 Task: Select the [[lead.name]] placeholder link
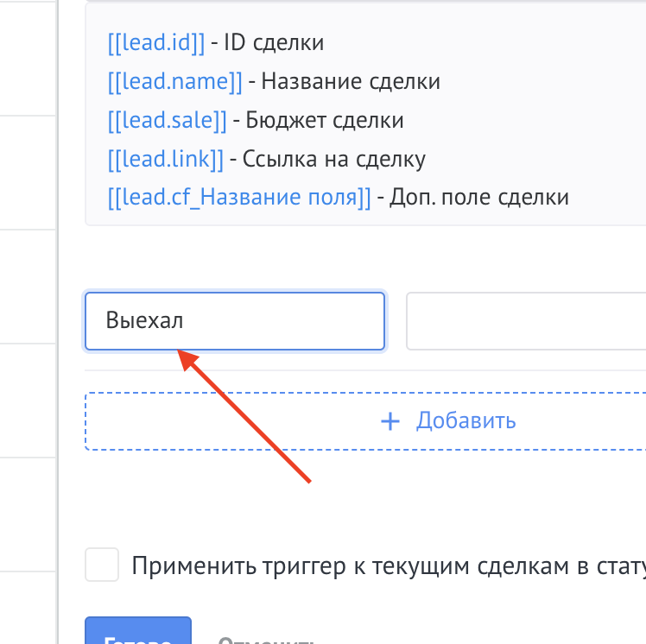click(175, 81)
